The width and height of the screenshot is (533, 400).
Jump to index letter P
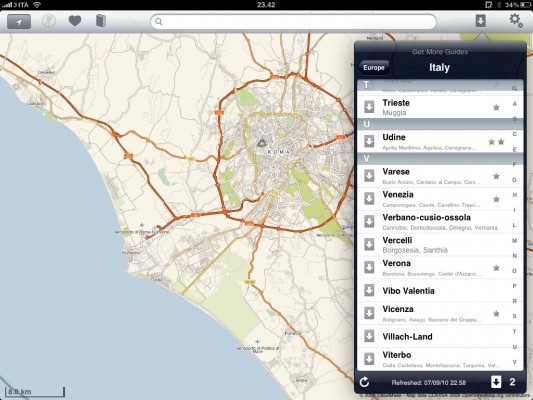(x=515, y=286)
